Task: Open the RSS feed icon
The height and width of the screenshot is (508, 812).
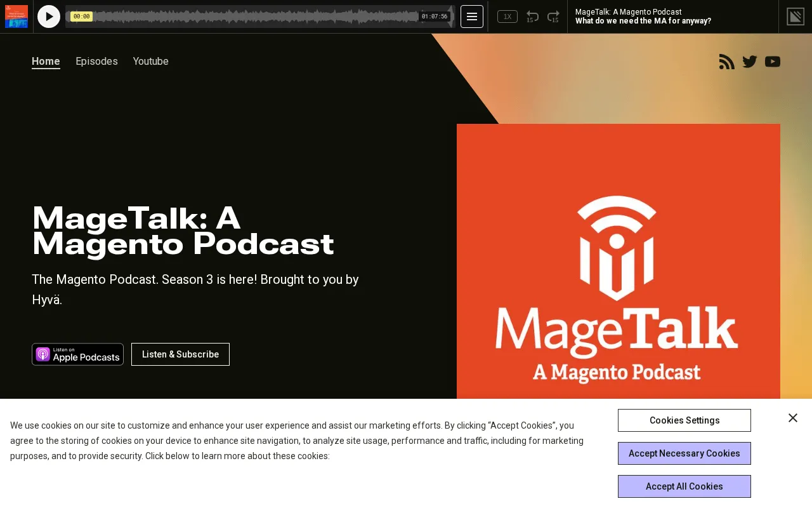Action: click(x=727, y=62)
